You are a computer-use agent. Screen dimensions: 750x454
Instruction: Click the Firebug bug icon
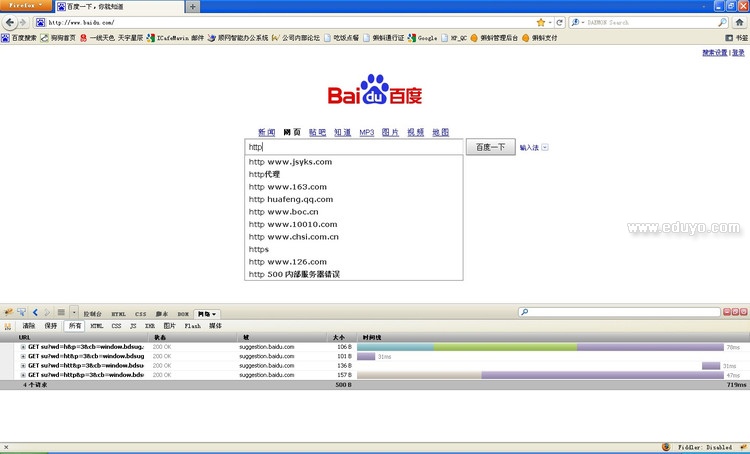coord(7,313)
